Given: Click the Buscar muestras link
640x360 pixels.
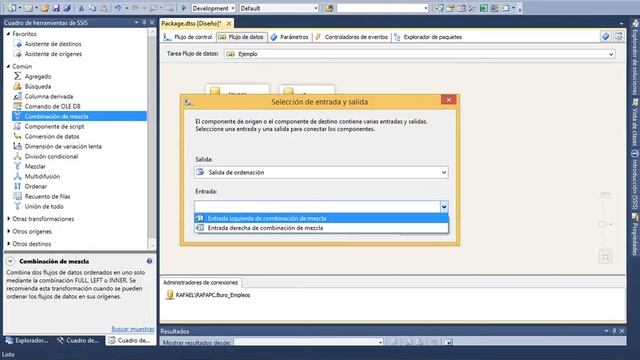Looking at the screenshot, I should 133,329.
